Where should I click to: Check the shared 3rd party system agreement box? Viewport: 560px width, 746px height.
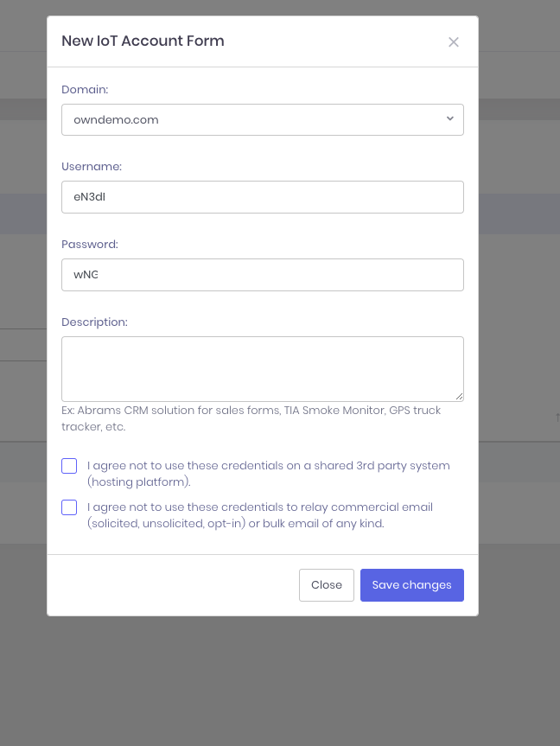[x=69, y=466]
